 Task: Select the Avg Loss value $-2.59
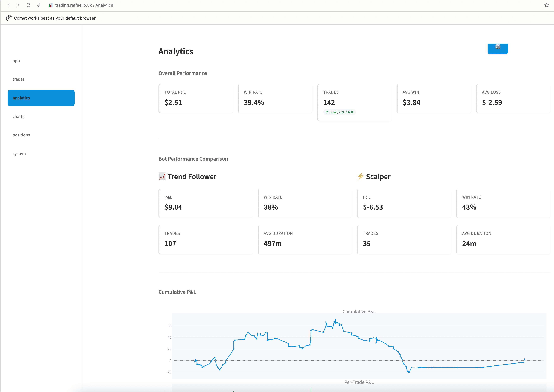point(492,102)
